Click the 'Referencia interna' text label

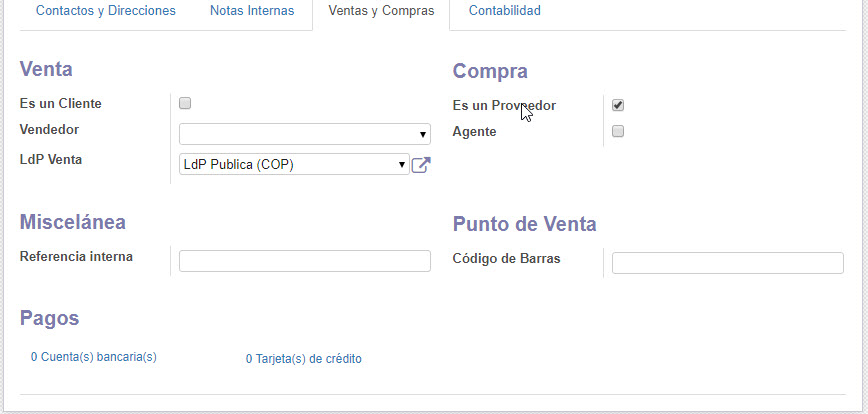click(76, 256)
